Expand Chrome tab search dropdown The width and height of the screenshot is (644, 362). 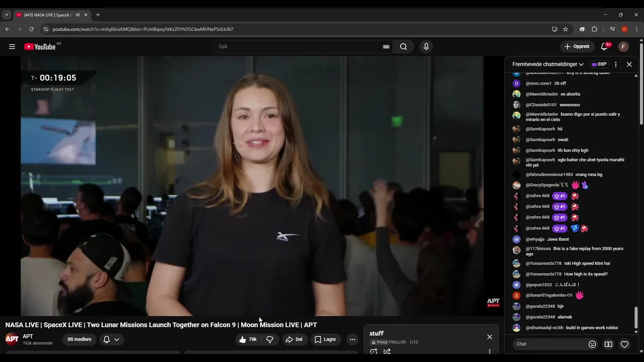(x=7, y=15)
